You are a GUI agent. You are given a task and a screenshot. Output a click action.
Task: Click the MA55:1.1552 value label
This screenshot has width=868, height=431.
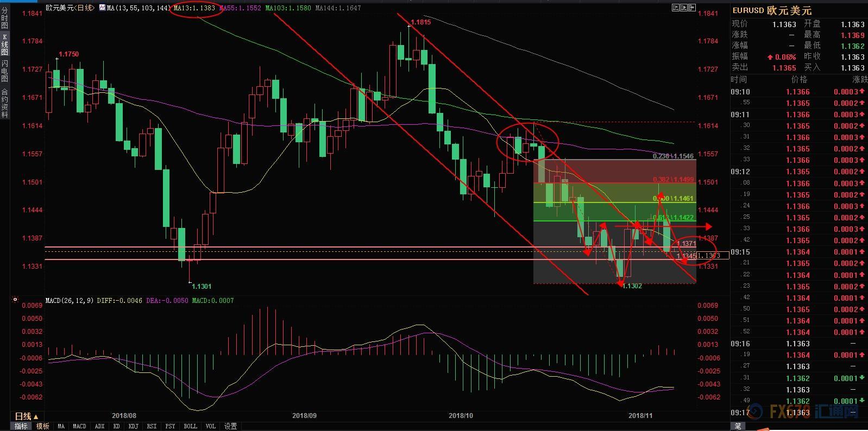click(x=240, y=8)
